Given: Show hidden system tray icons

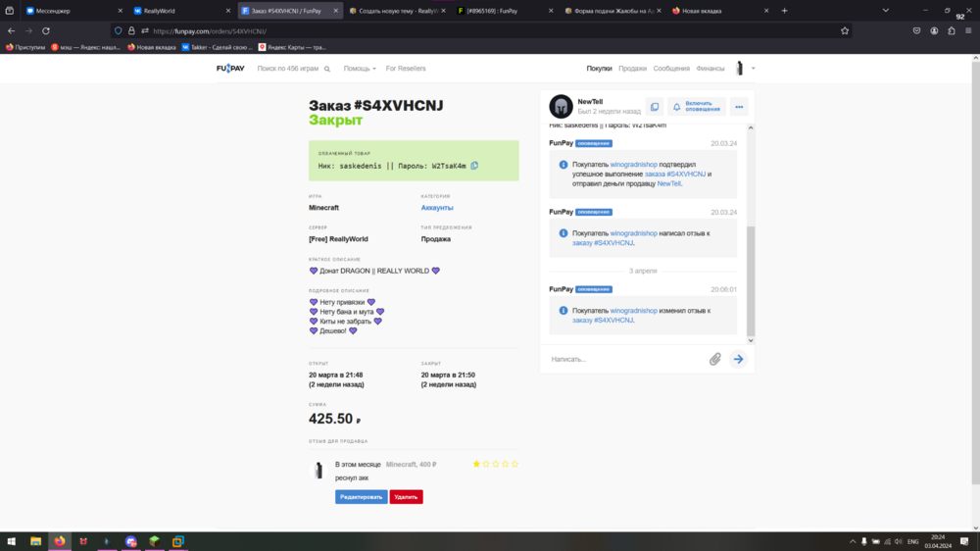Looking at the screenshot, I should [x=852, y=541].
